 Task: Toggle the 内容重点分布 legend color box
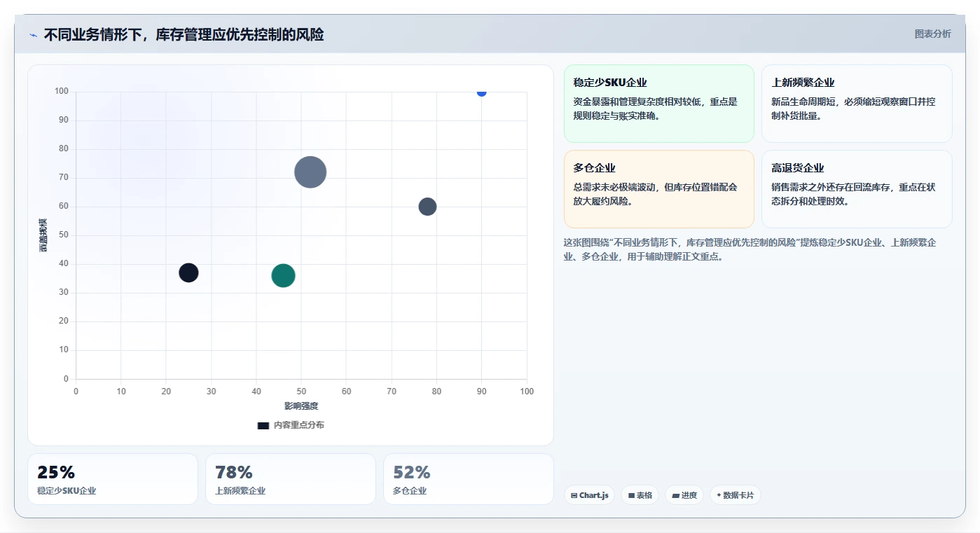[x=263, y=425]
